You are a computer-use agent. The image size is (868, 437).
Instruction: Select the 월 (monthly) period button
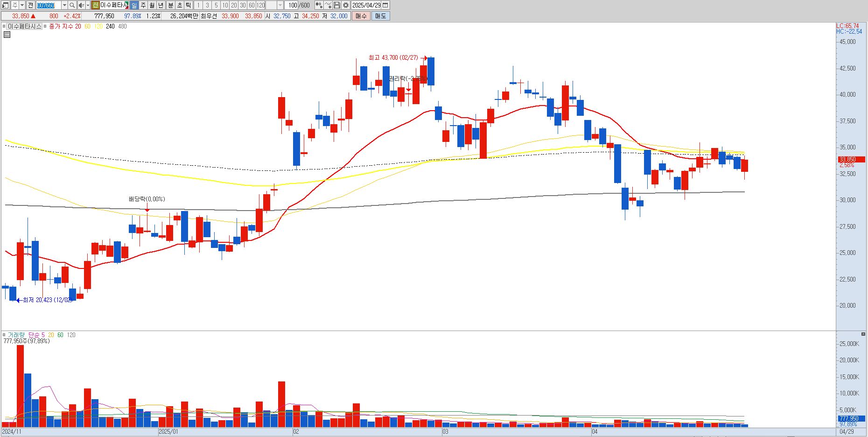point(152,5)
